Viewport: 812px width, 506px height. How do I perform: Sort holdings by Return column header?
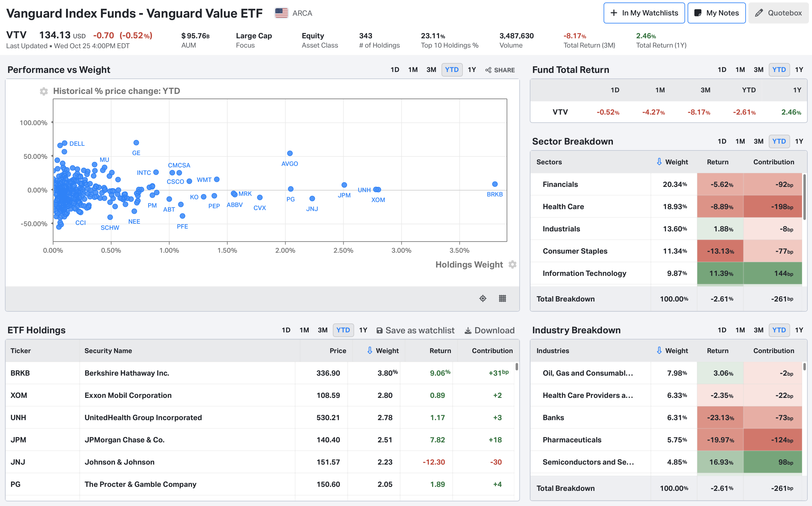[440, 350]
